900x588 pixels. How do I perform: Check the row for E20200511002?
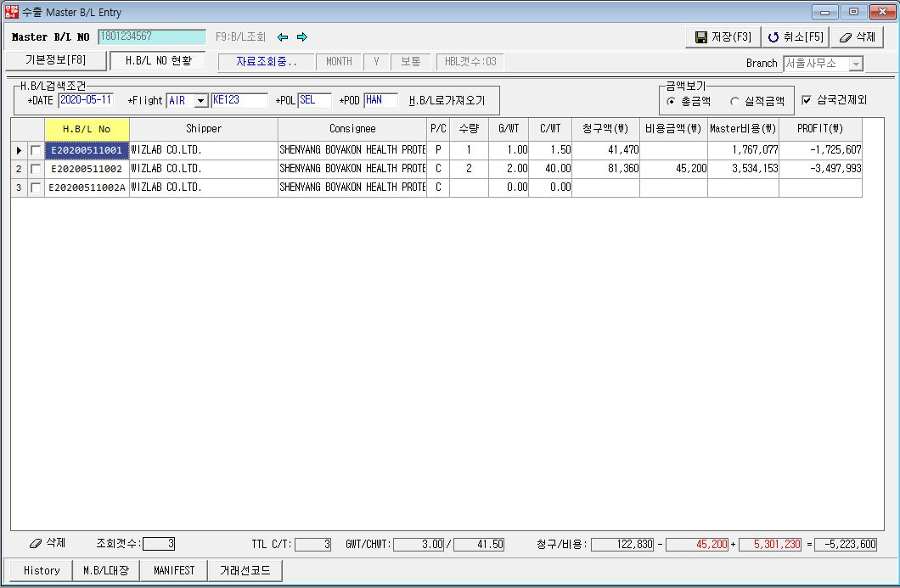tap(36, 169)
